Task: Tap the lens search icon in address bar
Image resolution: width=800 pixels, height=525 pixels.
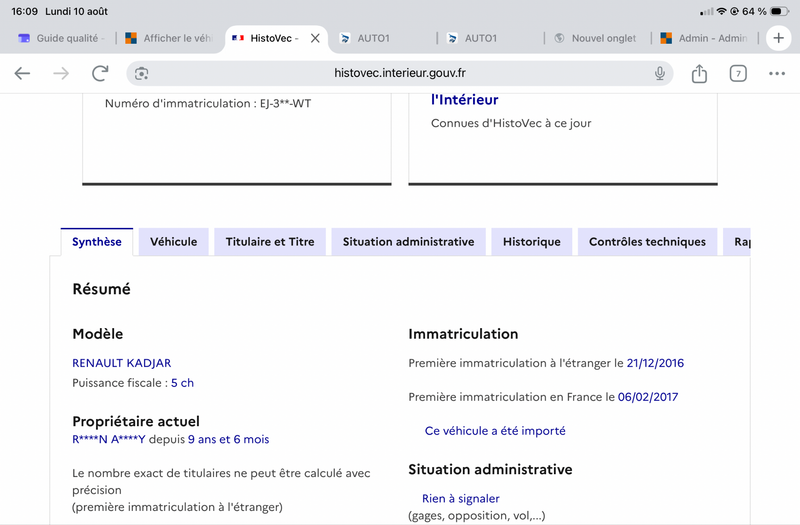Action: (x=141, y=73)
